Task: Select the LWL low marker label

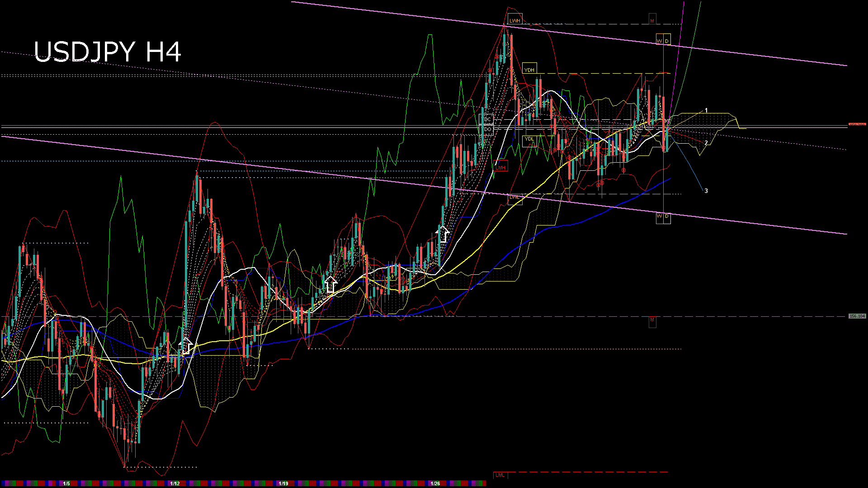Action: pyautogui.click(x=515, y=198)
